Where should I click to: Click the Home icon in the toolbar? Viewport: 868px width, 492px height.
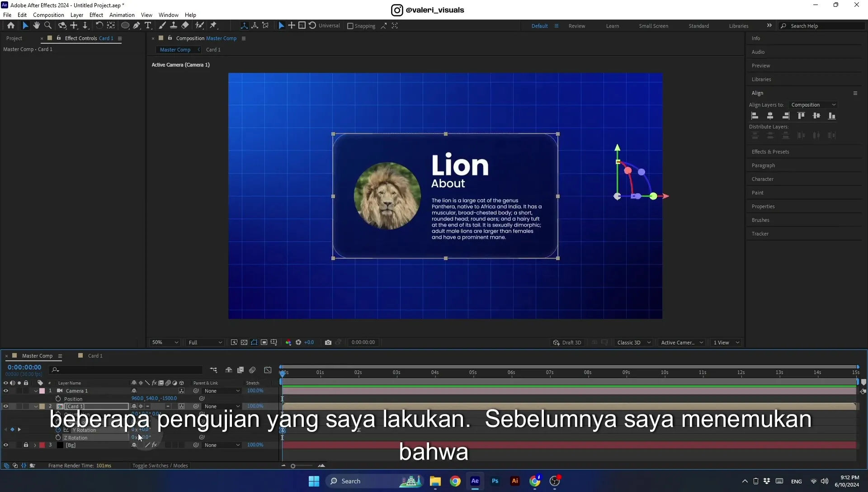pyautogui.click(x=11, y=26)
